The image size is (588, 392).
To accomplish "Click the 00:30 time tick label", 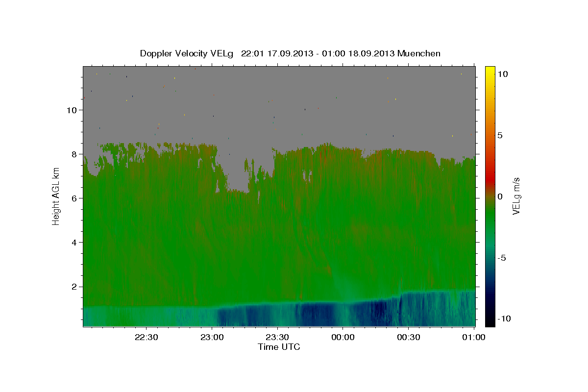I will point(408,337).
